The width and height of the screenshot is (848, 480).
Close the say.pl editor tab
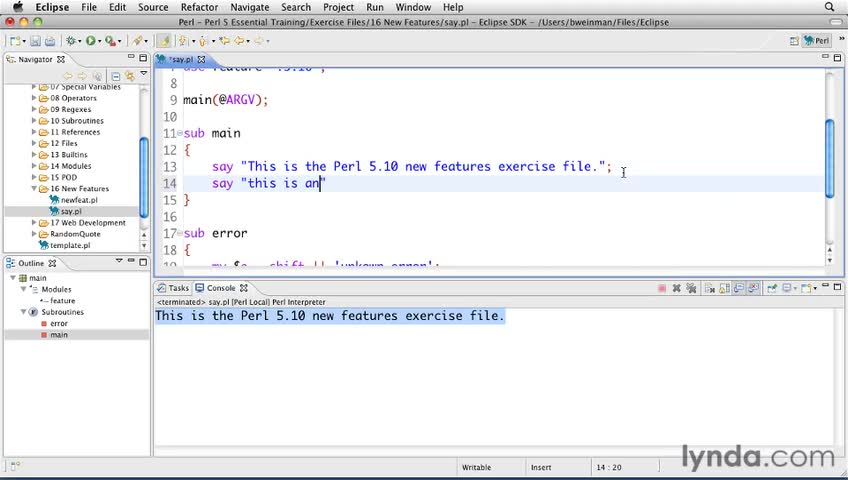click(201, 59)
